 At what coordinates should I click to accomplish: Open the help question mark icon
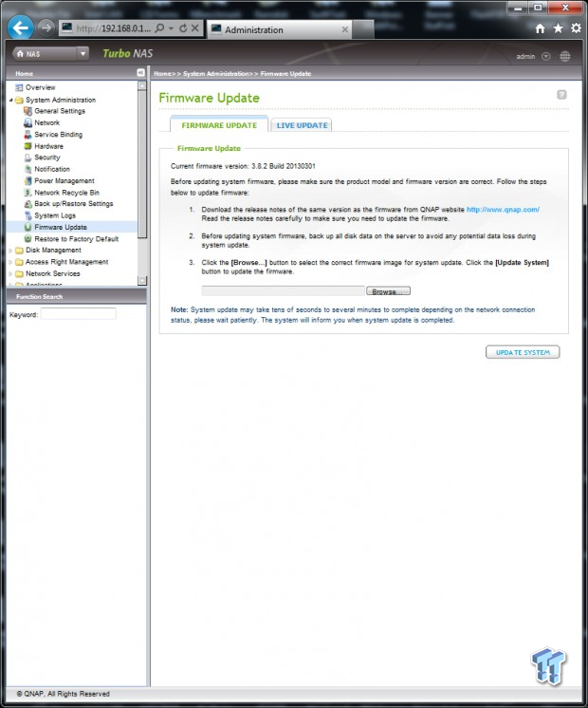point(561,94)
